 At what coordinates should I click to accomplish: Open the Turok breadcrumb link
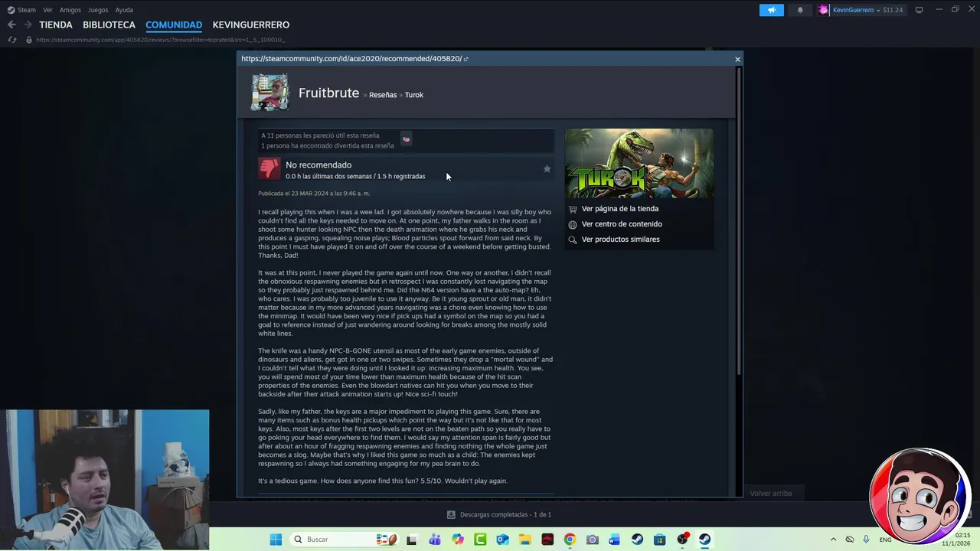tap(413, 95)
